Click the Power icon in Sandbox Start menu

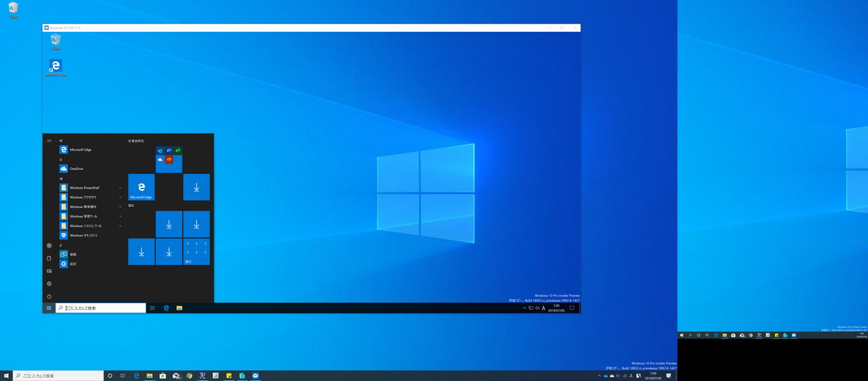click(49, 296)
